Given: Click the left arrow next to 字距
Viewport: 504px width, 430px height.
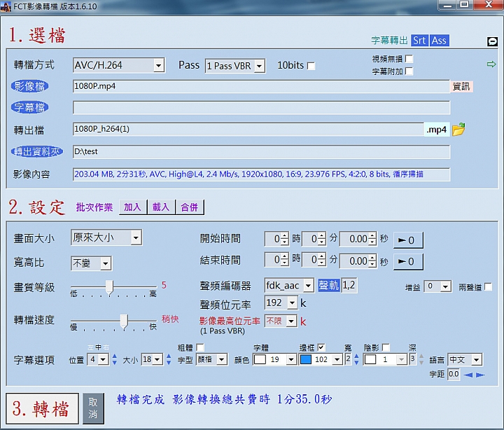Looking at the screenshot, I should click(466, 375).
